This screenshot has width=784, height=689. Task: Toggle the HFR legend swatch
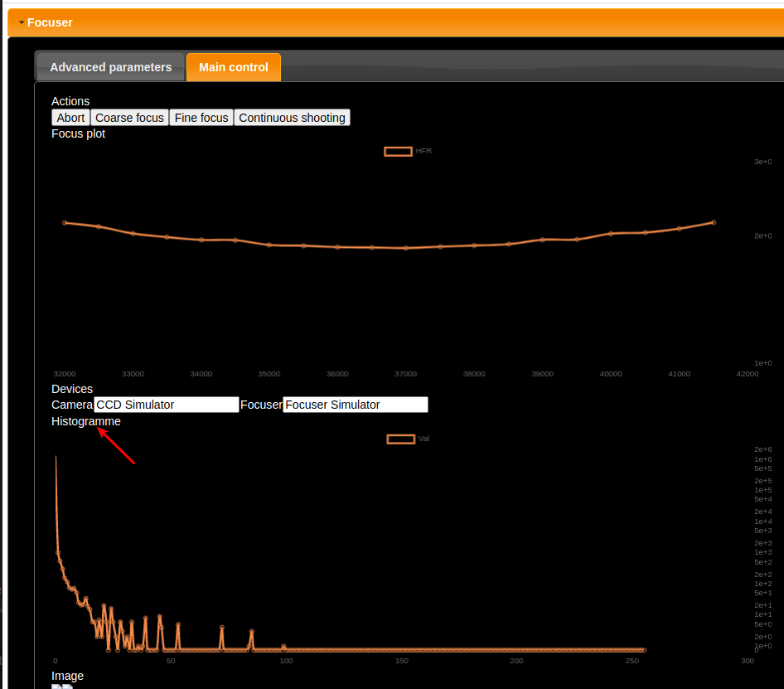398,151
